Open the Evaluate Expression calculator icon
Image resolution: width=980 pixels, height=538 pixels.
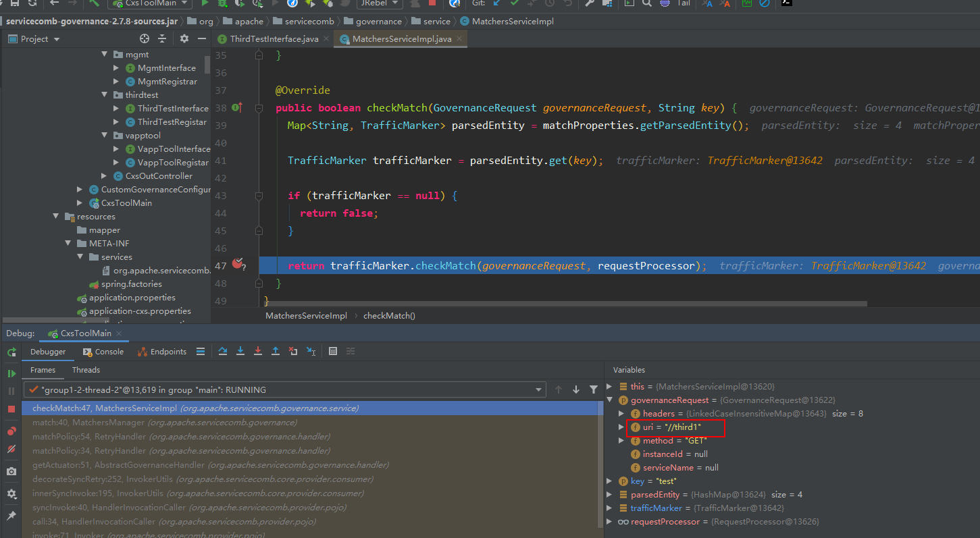click(333, 351)
